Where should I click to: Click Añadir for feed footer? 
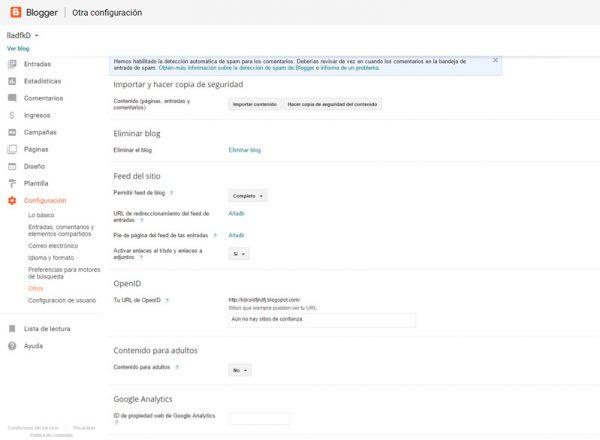click(x=236, y=235)
